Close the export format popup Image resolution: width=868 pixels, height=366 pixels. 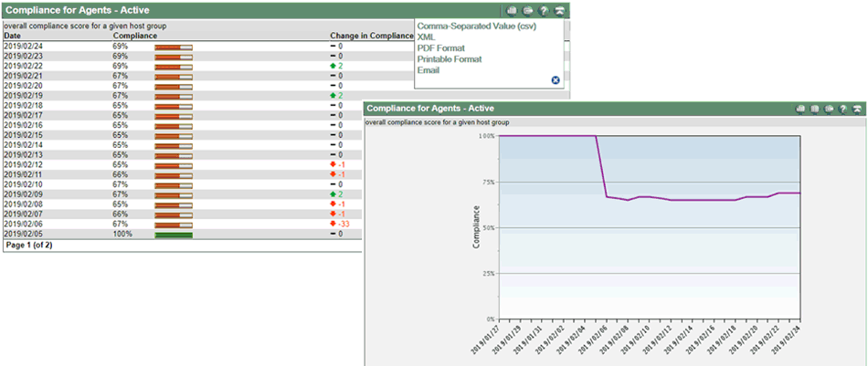[x=556, y=80]
